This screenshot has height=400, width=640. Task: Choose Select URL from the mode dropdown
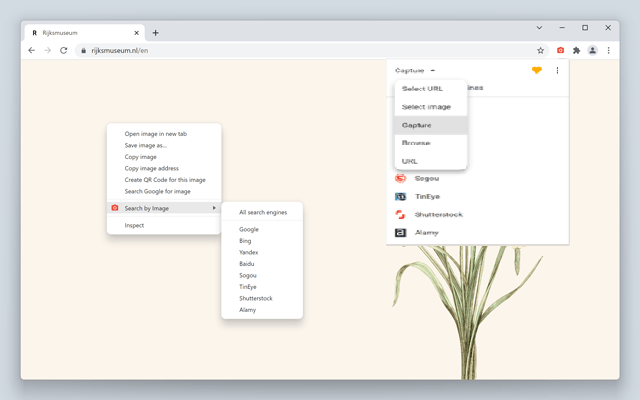point(422,89)
